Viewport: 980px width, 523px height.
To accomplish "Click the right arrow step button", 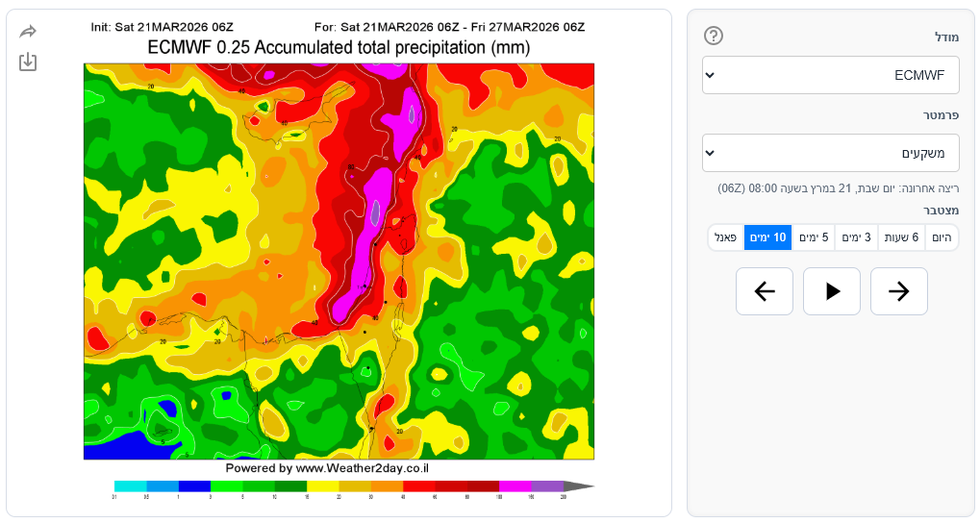I will coord(899,291).
